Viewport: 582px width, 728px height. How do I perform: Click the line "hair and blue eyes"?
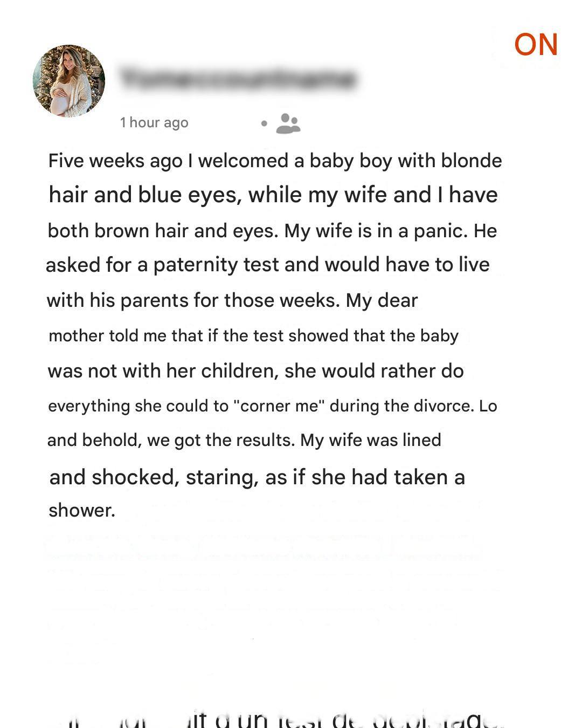273,195
